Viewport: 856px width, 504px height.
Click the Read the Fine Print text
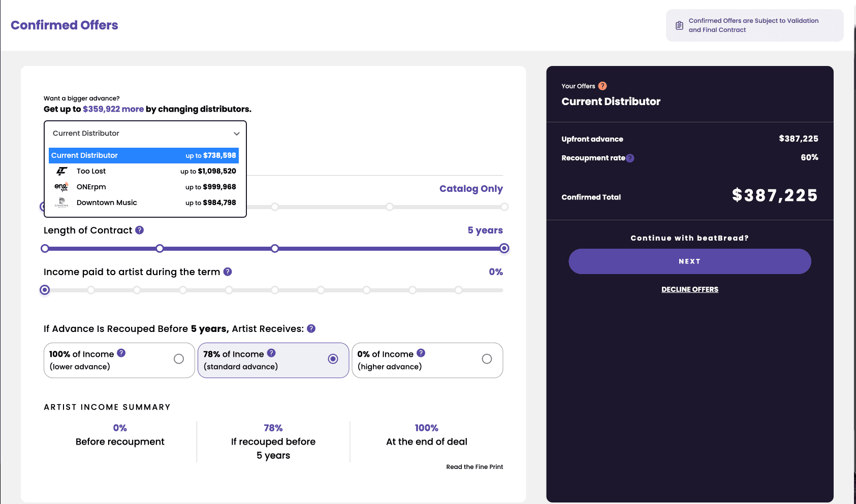[x=474, y=466]
